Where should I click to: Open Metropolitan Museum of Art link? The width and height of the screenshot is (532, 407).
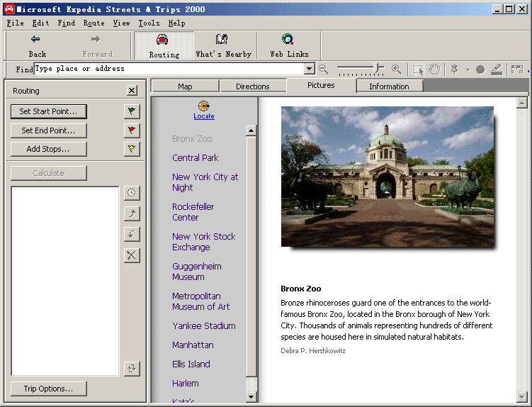click(x=201, y=301)
